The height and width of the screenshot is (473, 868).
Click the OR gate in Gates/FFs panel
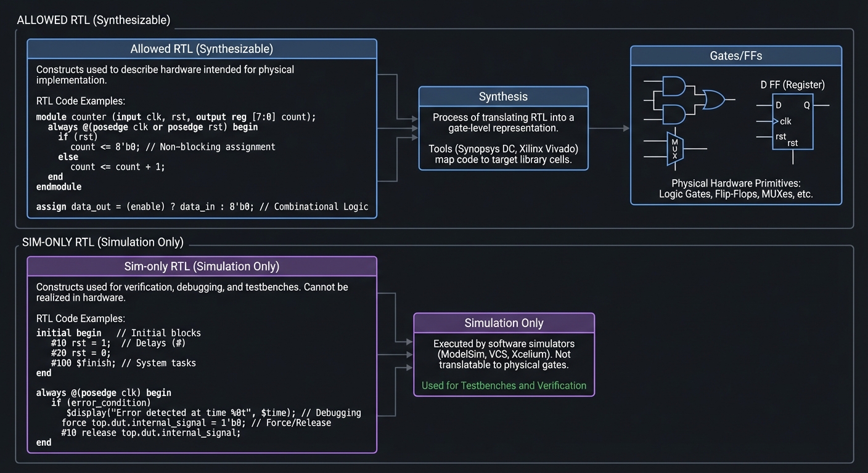click(x=714, y=99)
